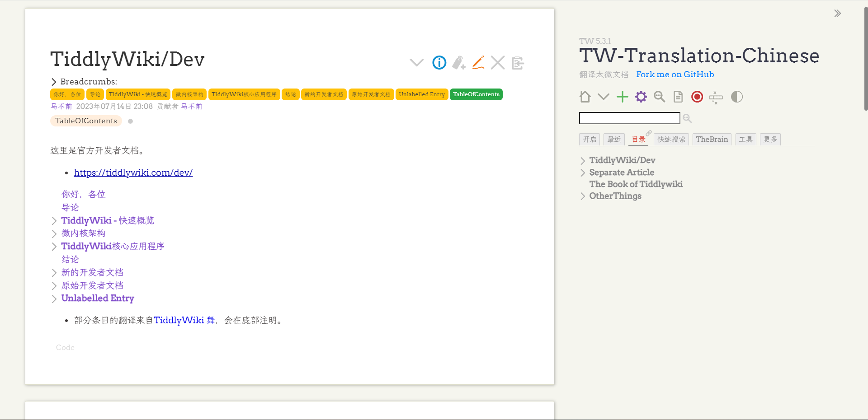Open the 结论 contents link
The height and width of the screenshot is (420, 868).
(x=70, y=259)
